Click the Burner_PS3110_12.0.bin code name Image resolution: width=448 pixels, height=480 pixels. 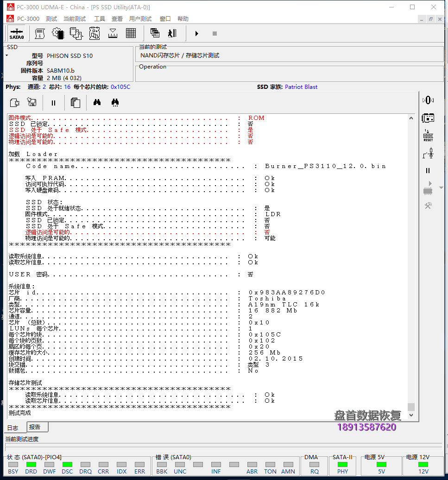[x=325, y=166]
